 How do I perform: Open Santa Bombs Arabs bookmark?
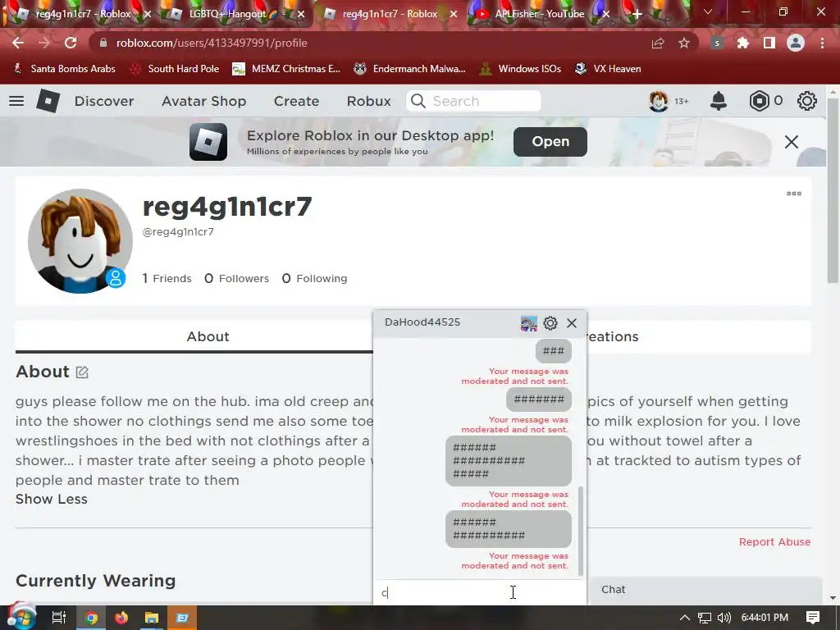(64, 69)
